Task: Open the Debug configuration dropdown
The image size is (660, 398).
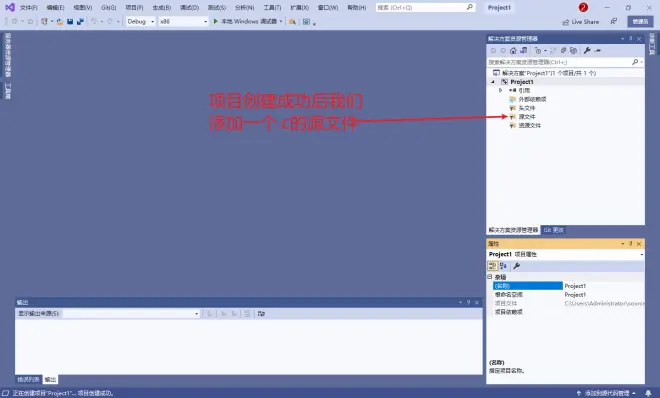Action: [x=141, y=21]
